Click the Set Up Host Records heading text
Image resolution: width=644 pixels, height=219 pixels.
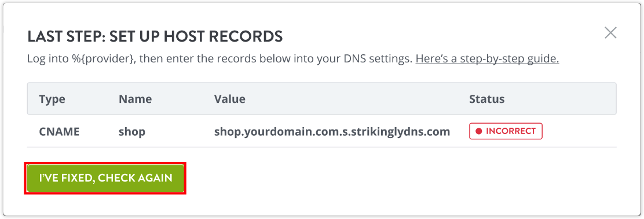point(199,36)
